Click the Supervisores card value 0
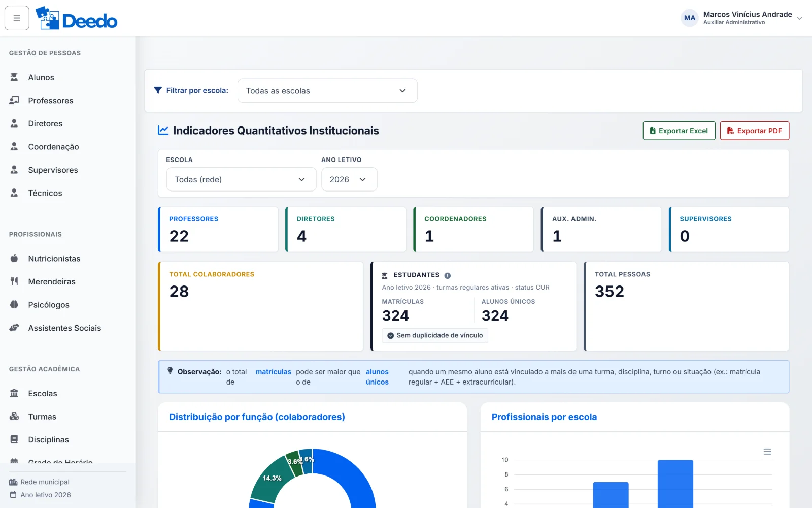The image size is (812, 508). [685, 236]
